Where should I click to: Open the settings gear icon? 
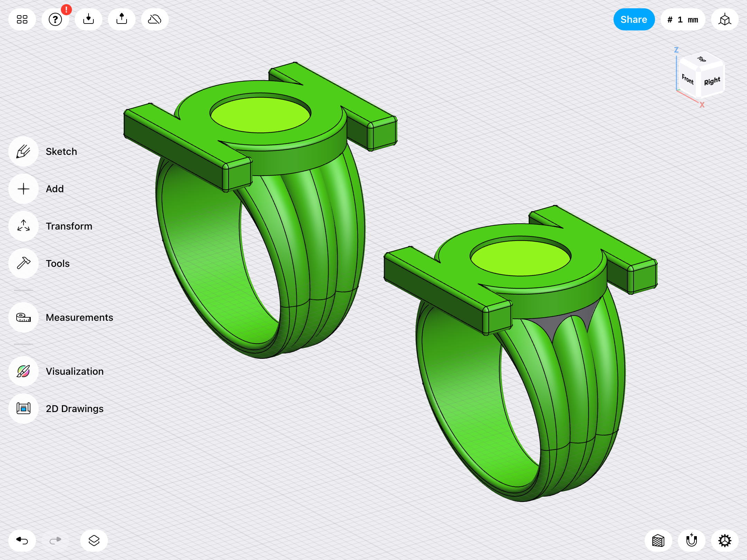click(x=725, y=541)
